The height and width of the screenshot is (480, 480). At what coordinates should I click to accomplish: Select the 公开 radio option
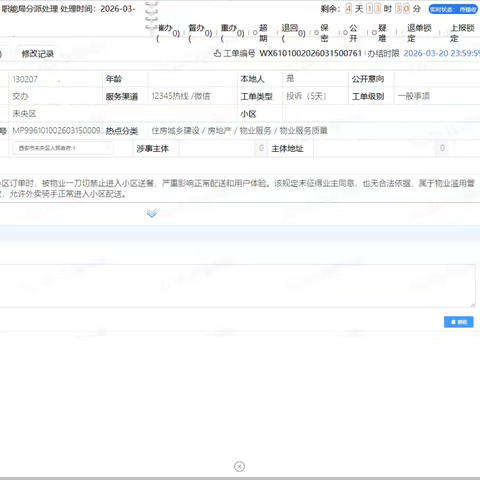345,33
